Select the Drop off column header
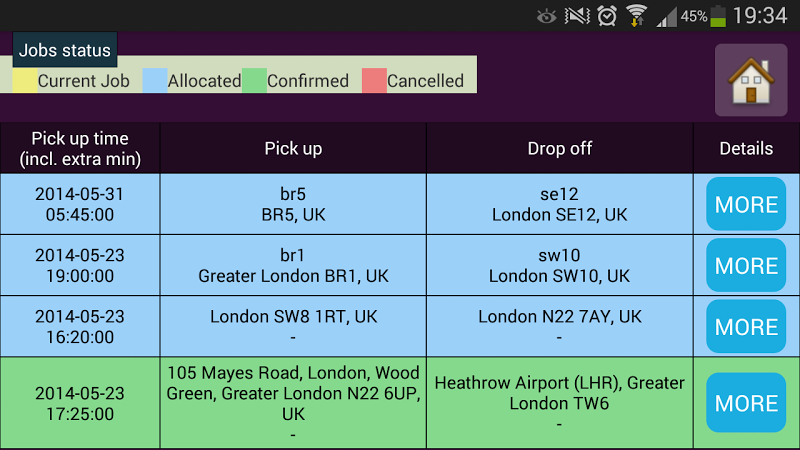This screenshot has height=450, width=800. click(559, 148)
